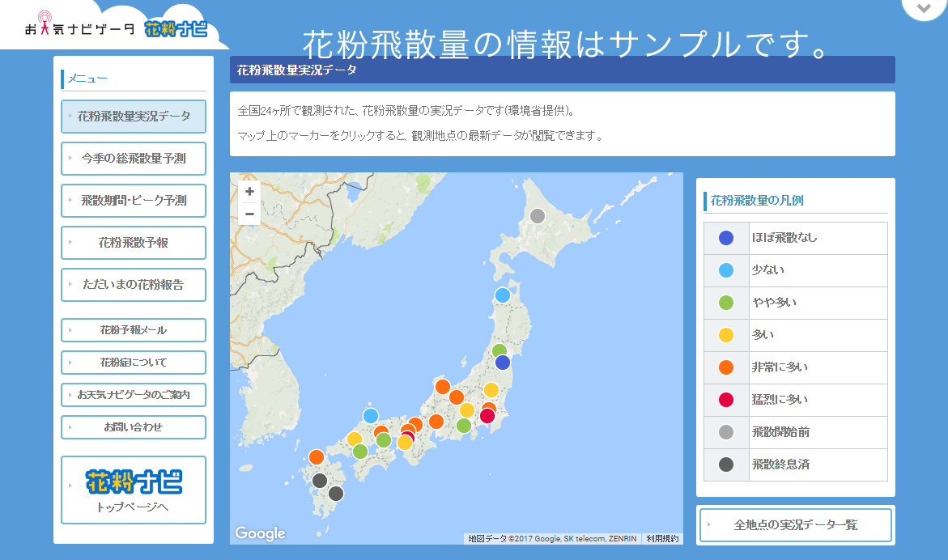This screenshot has width=948, height=560.
Task: Open ただいまの花粉報告 from sidebar
Action: pos(134,285)
